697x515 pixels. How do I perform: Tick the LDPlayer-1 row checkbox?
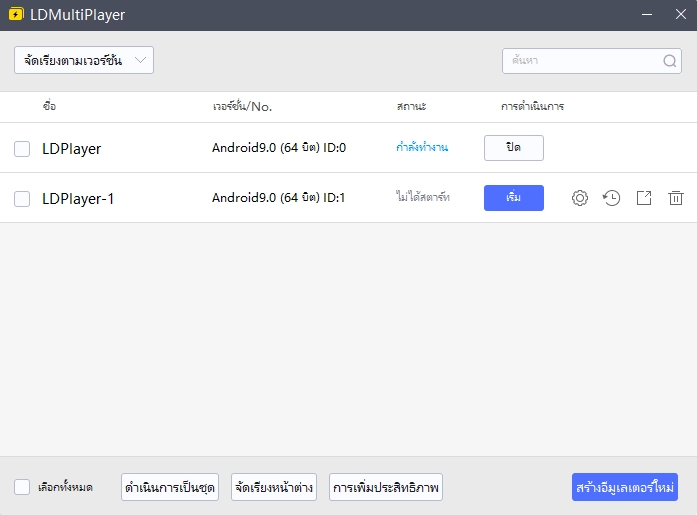22,199
